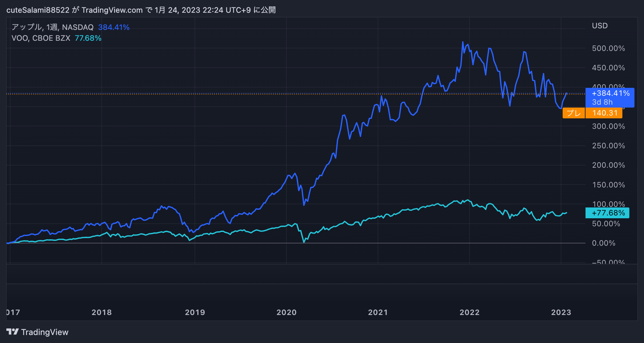Click the USD label on the price axis
Image resolution: width=644 pixels, height=343 pixels.
point(599,26)
